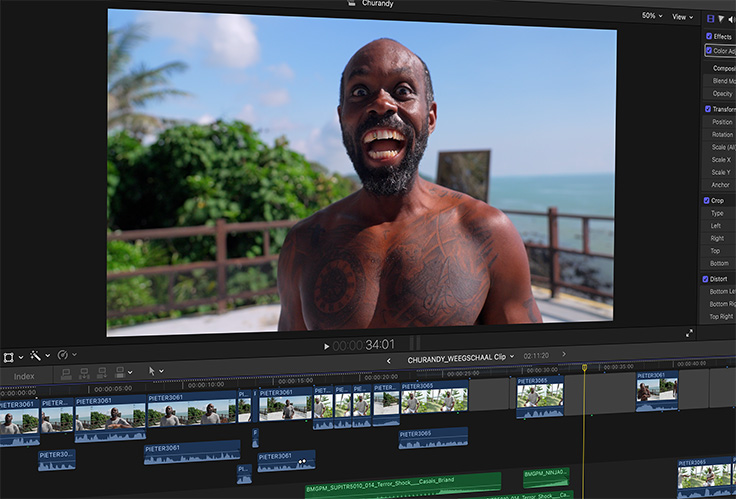
Task: Click the Compositing section label
Action: click(723, 68)
